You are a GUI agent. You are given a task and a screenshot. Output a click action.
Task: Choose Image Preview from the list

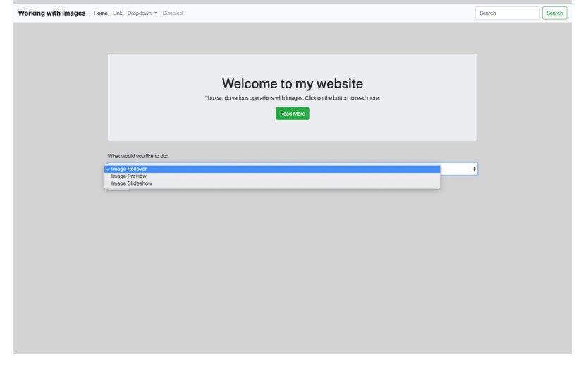pos(272,176)
